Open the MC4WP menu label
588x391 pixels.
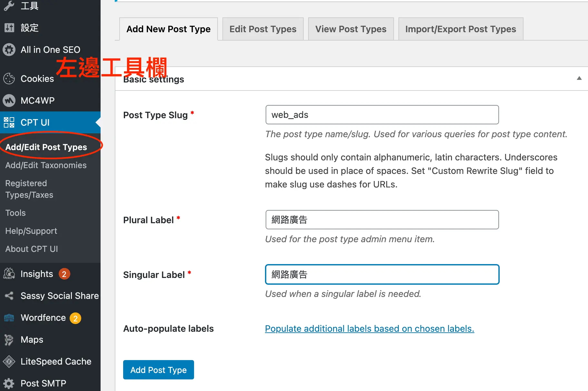38,100
